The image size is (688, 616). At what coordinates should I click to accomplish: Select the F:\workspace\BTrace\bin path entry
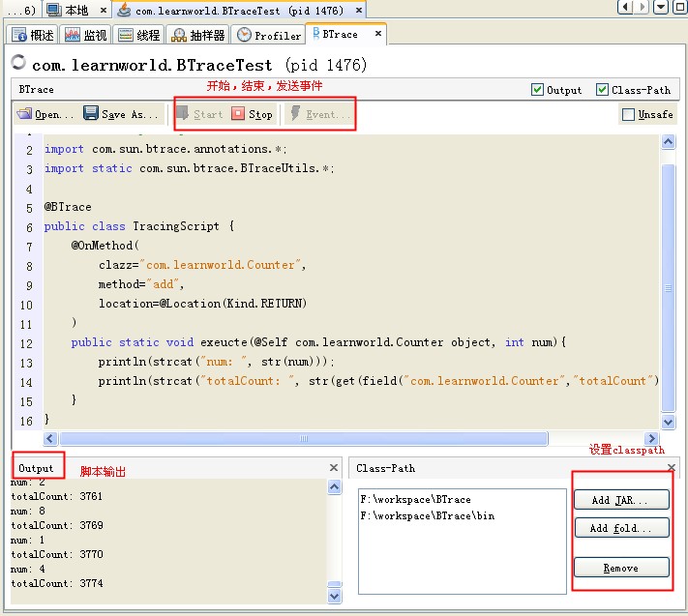(x=427, y=515)
